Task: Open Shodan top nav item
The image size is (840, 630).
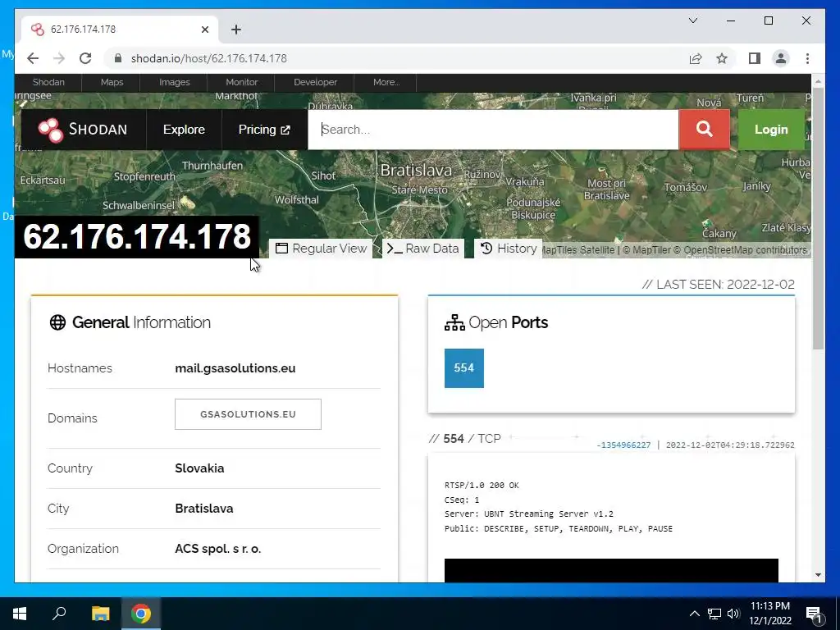Action: tap(48, 83)
